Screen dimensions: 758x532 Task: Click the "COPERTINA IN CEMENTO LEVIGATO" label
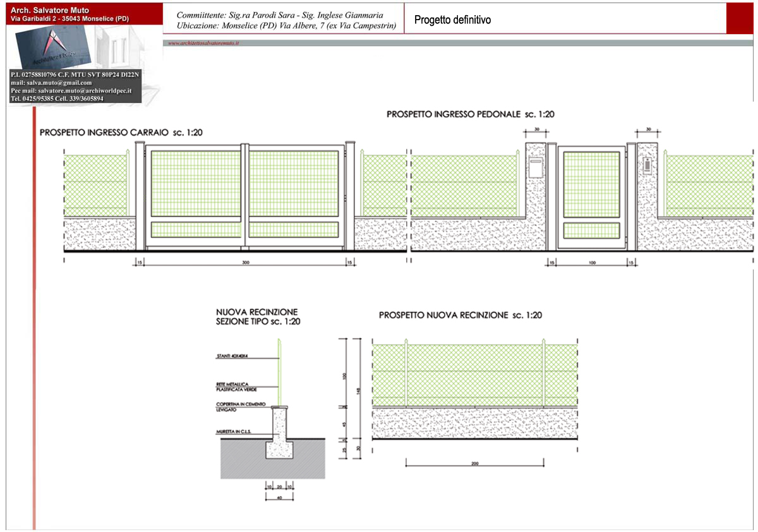pyautogui.click(x=241, y=406)
